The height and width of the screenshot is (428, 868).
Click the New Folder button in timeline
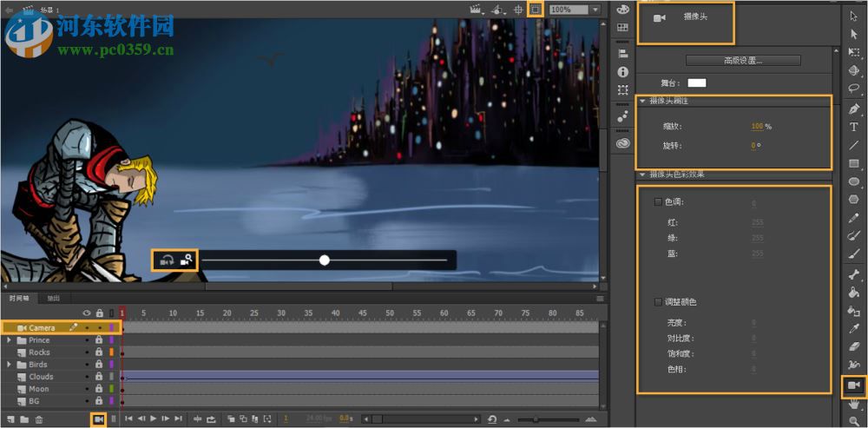[x=24, y=419]
